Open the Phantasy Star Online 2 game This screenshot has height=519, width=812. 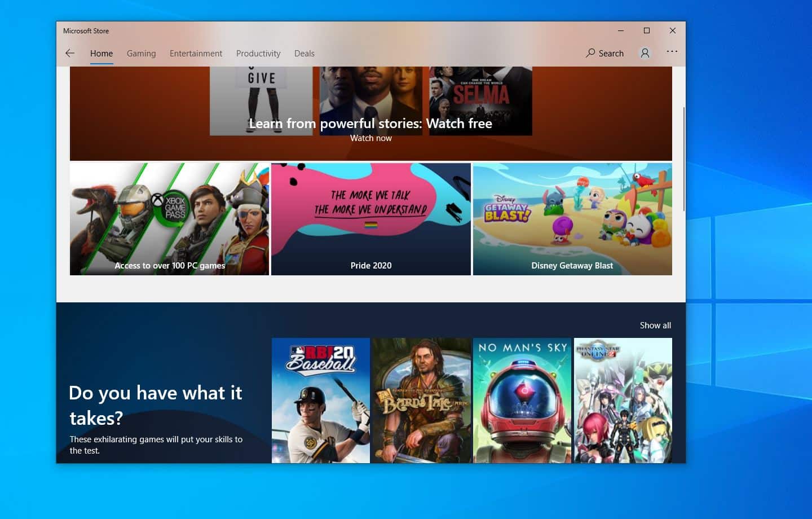click(623, 401)
